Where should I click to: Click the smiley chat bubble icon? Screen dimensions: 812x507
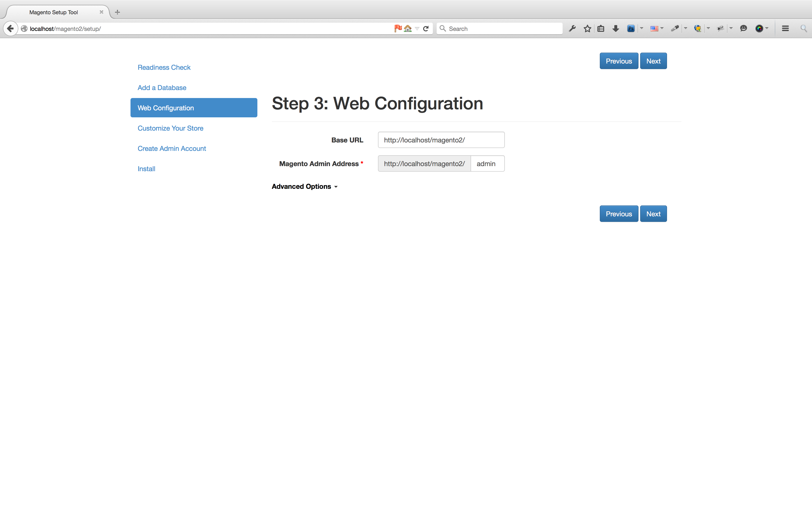point(744,28)
